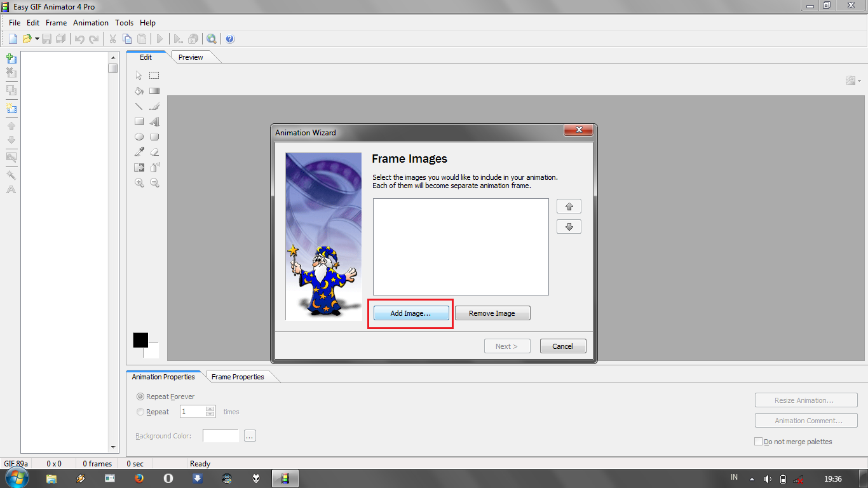
Task: Open the Animation menu
Action: [91, 22]
